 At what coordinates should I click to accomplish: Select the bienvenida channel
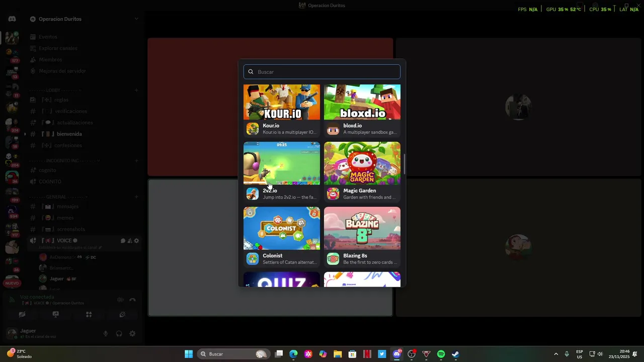pos(84,134)
